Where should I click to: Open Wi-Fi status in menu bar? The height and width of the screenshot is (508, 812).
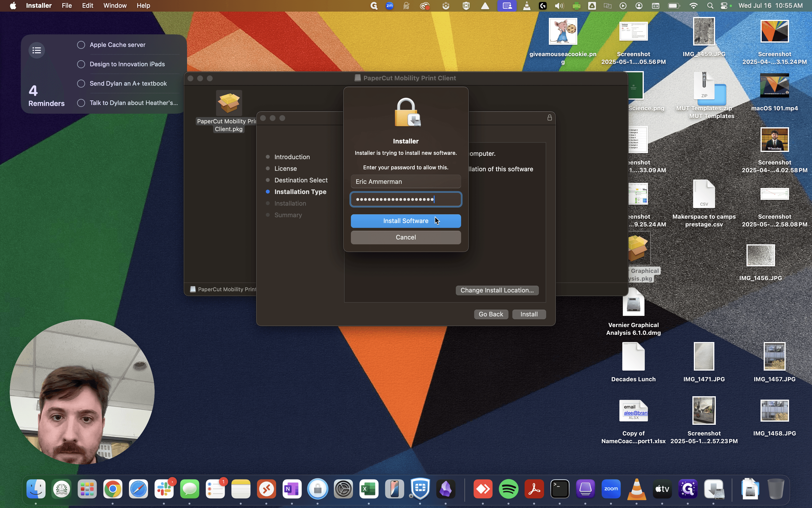[x=694, y=6]
